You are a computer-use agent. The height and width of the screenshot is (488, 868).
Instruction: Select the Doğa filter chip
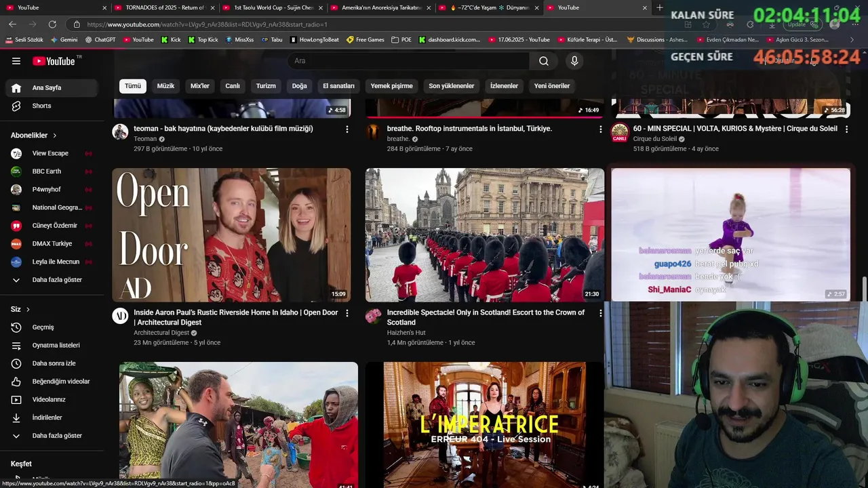(x=300, y=86)
